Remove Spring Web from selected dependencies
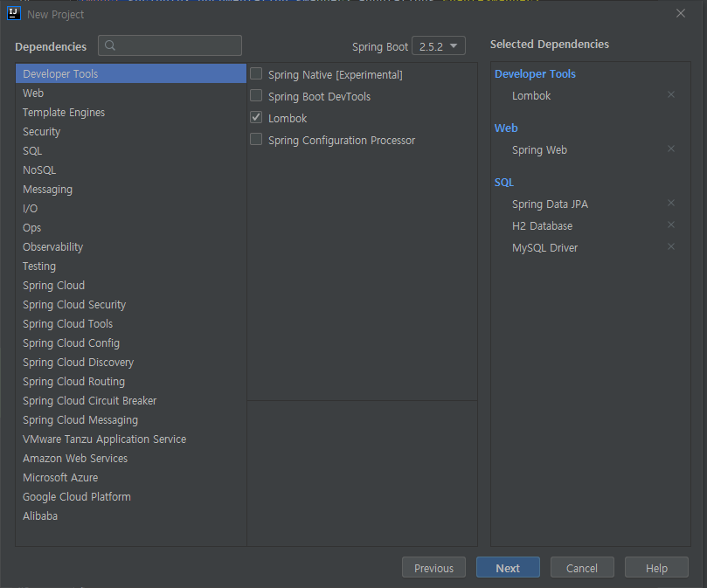 coord(671,149)
